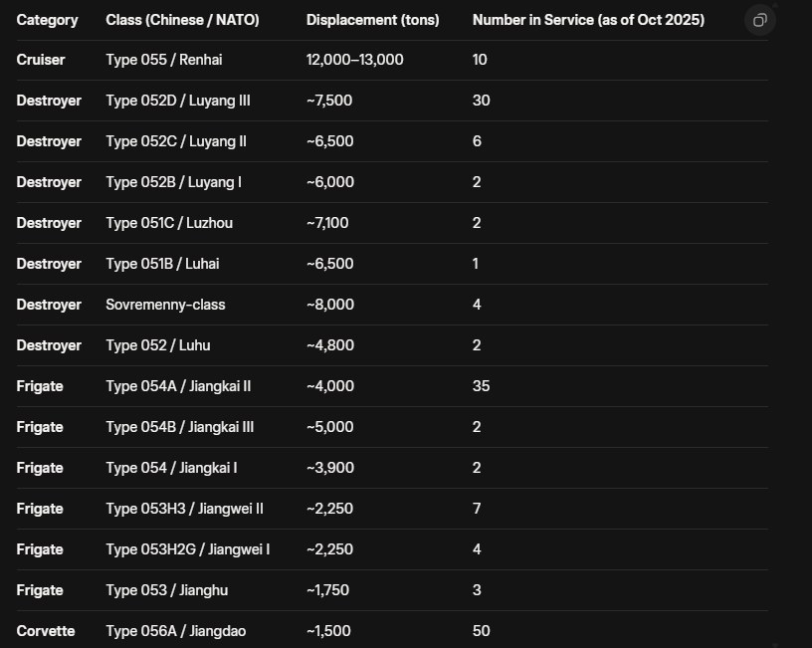Screen dimensions: 812x648
Task: Click 'Type 052B / Luyang I' cell
Action: (174, 182)
